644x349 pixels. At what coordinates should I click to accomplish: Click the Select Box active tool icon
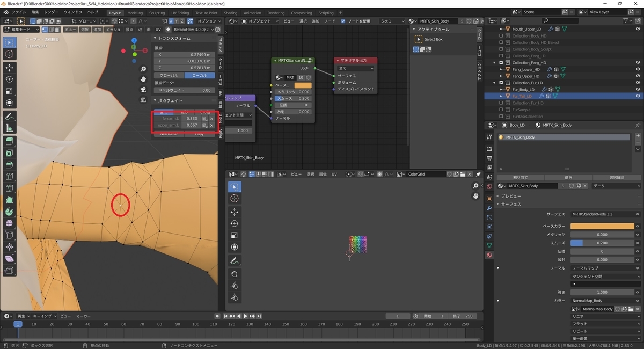pyautogui.click(x=419, y=39)
